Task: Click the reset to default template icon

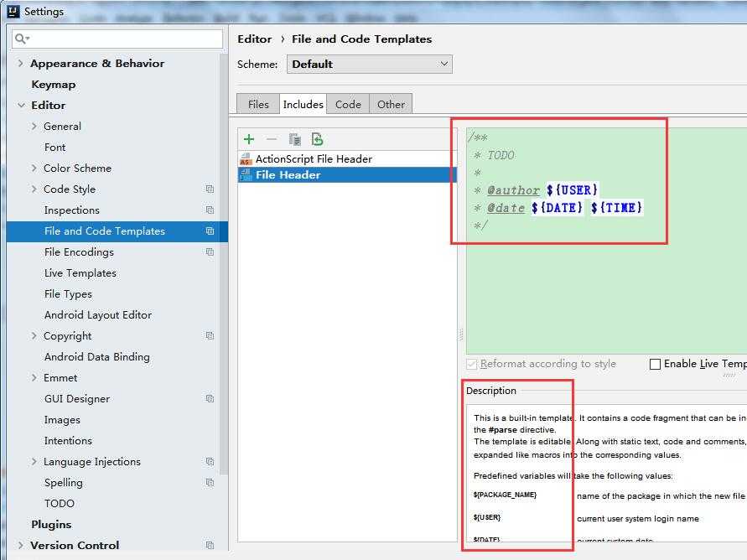Action: point(317,139)
